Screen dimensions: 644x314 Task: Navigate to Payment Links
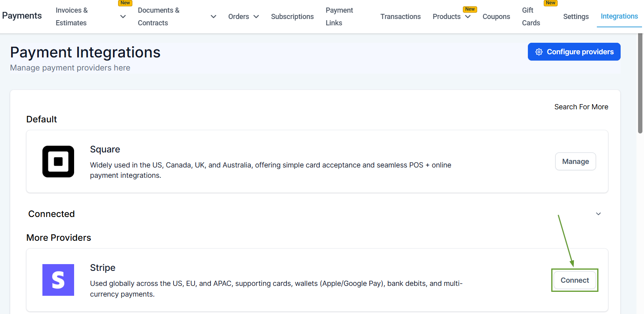click(339, 17)
